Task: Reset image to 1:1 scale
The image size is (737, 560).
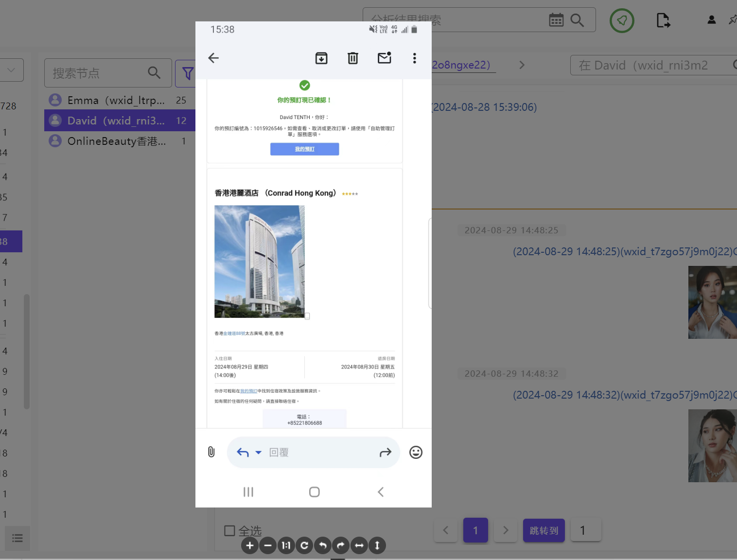Action: point(286,545)
